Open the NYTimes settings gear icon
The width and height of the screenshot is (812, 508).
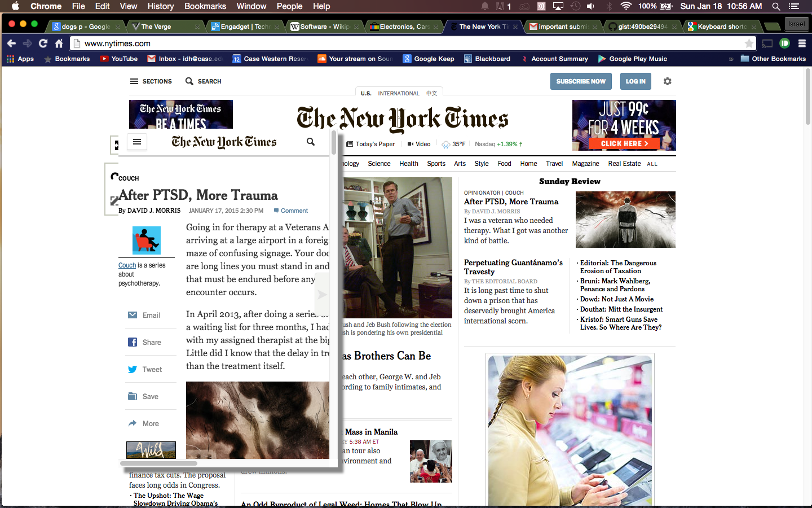pos(668,81)
